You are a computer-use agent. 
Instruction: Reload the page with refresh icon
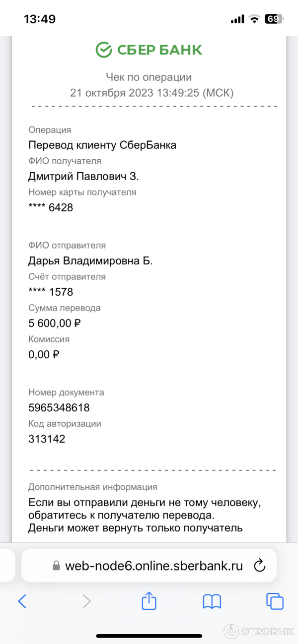click(259, 566)
